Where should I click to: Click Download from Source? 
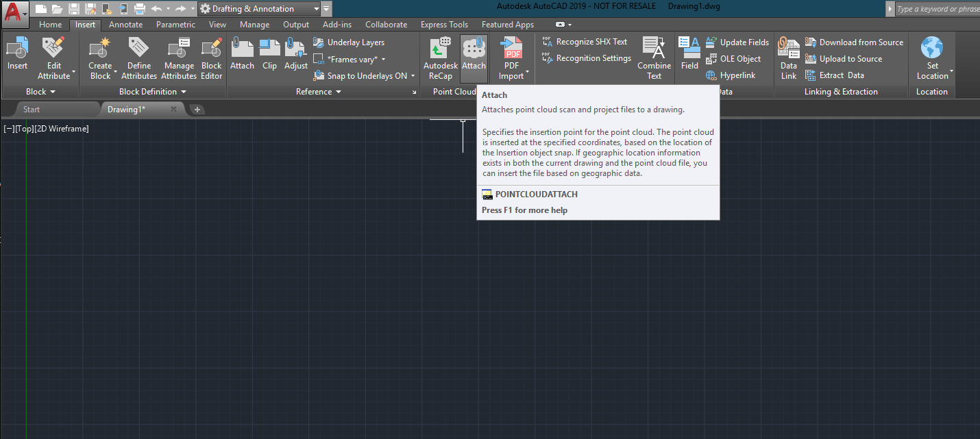pyautogui.click(x=854, y=42)
